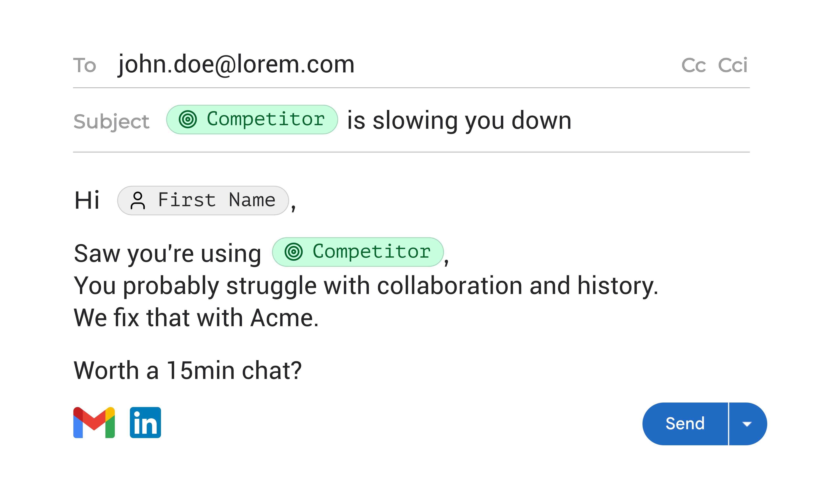Click the person icon in the First Name chip
The width and height of the screenshot is (839, 504).
[138, 201]
